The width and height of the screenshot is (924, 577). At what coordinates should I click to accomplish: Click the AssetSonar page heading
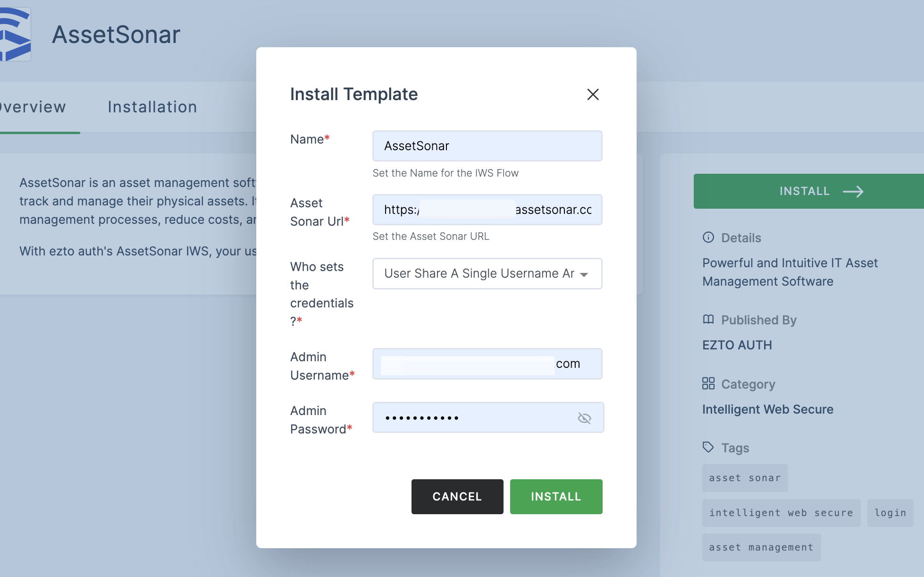tap(116, 34)
